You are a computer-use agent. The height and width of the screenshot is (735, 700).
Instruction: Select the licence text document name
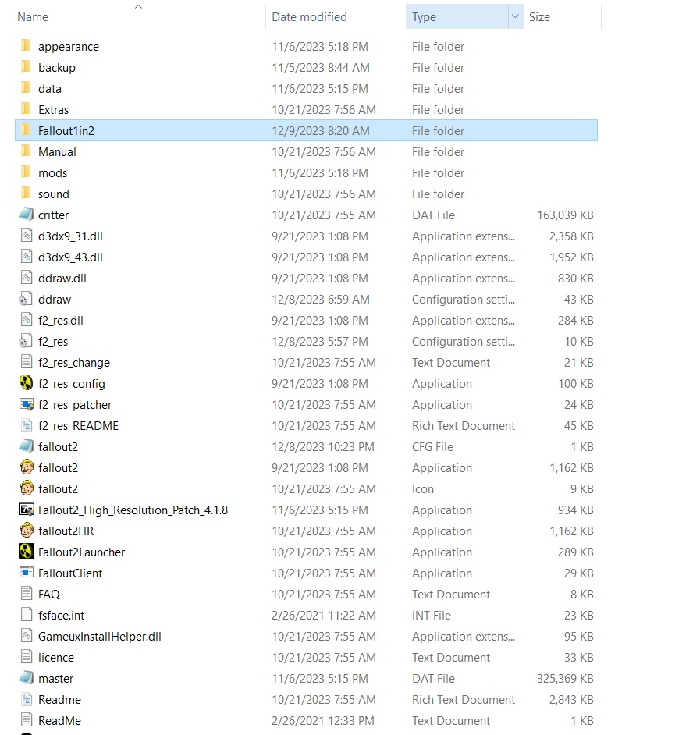pyautogui.click(x=56, y=657)
